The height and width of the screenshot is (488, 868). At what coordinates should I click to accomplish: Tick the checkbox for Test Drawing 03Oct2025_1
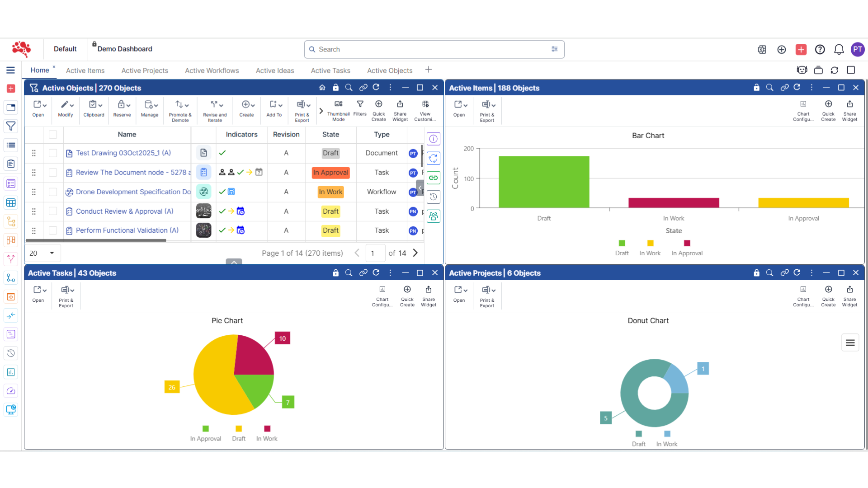coord(53,153)
